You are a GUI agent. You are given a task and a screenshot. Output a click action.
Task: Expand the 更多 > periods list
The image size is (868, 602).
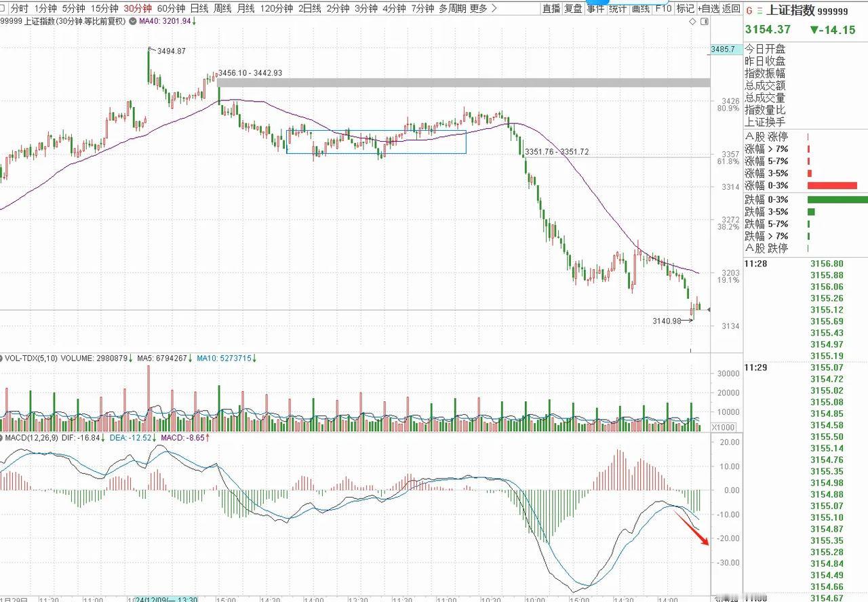[x=483, y=8]
